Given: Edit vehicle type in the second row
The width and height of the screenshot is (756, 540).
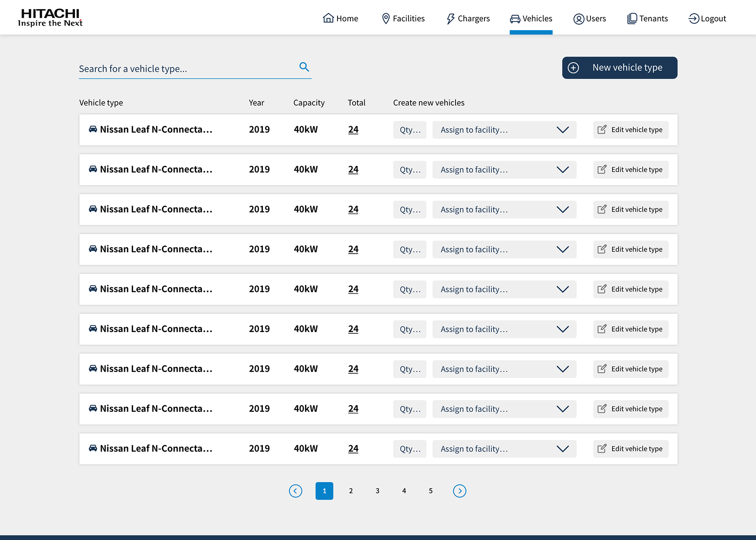Looking at the screenshot, I should [631, 170].
